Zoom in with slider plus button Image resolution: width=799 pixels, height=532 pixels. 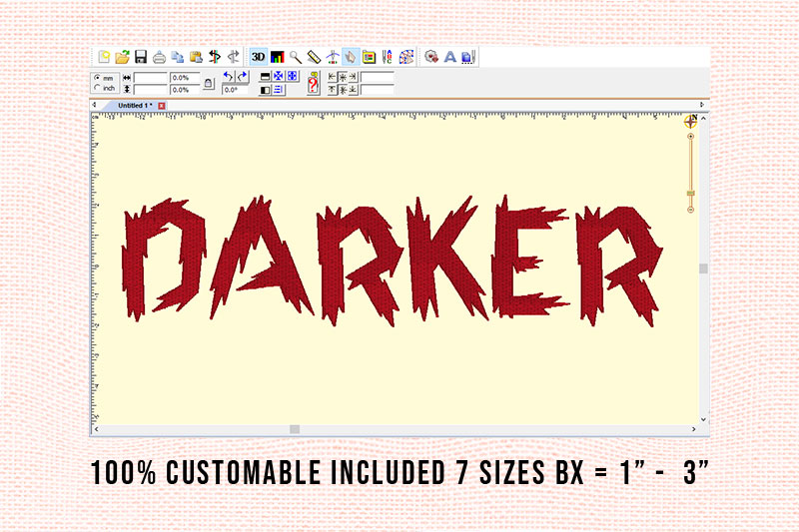click(690, 137)
